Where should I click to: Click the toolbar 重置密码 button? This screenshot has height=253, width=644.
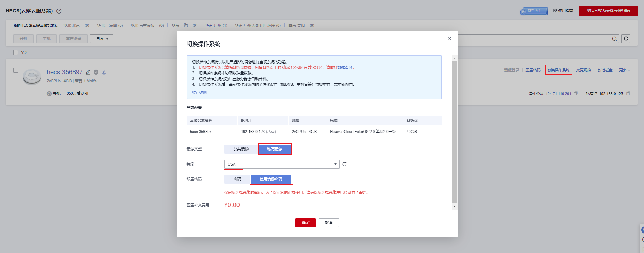point(73,39)
